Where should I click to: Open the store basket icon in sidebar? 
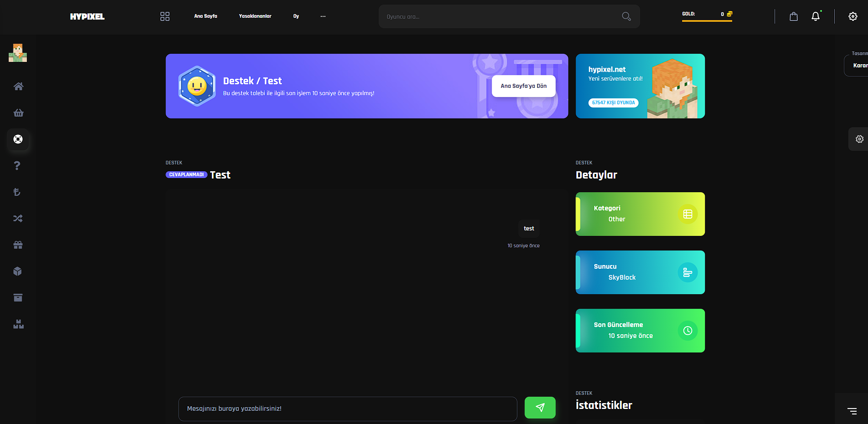pyautogui.click(x=18, y=113)
